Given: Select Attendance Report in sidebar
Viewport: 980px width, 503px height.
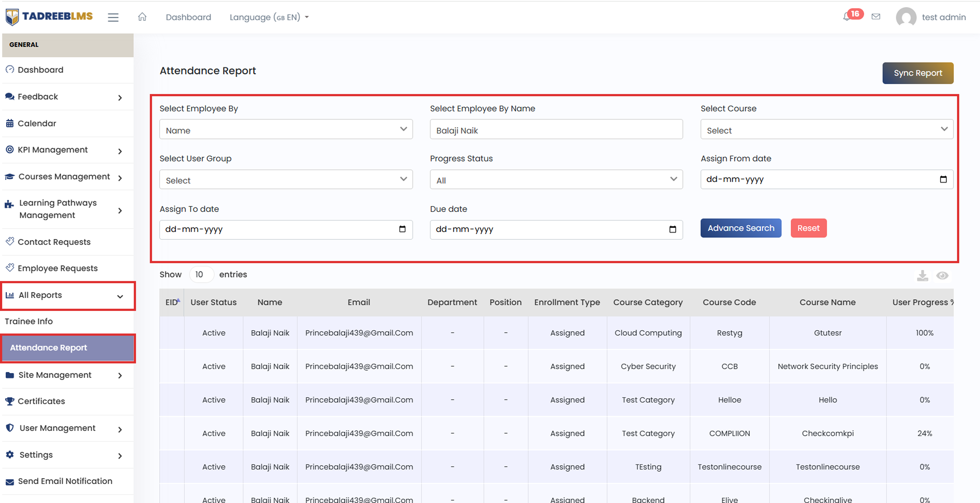Looking at the screenshot, I should [x=68, y=348].
